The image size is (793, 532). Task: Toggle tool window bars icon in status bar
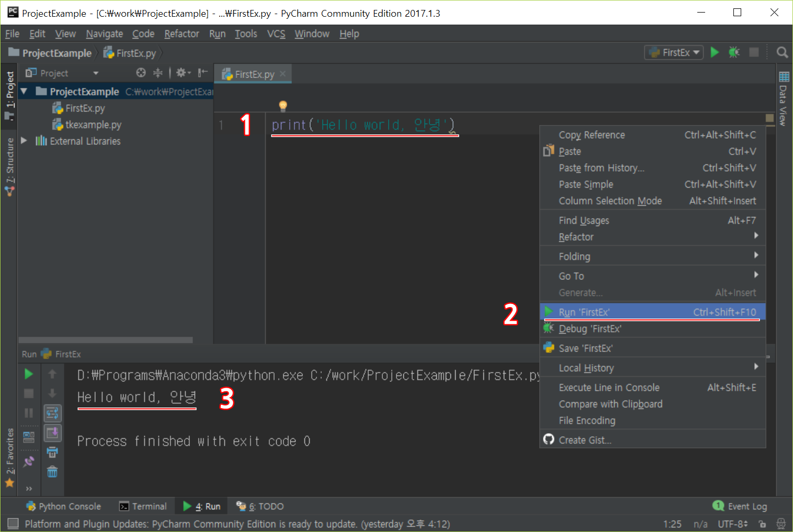coord(13,524)
